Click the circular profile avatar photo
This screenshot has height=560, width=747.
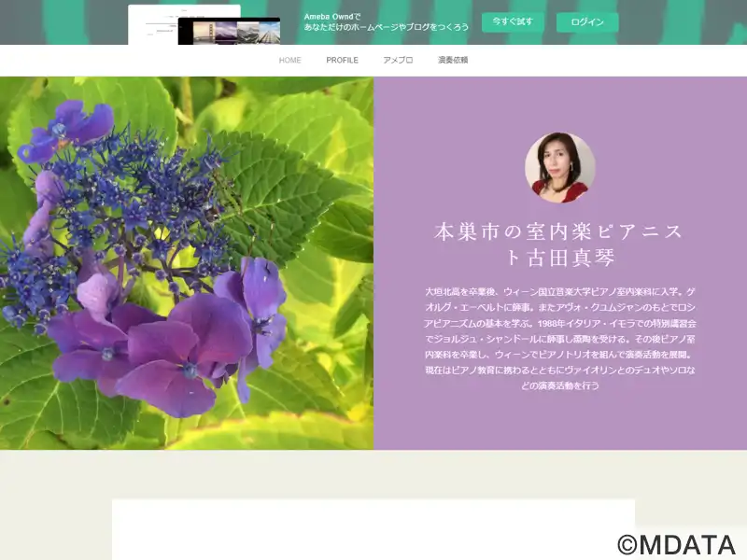point(560,167)
